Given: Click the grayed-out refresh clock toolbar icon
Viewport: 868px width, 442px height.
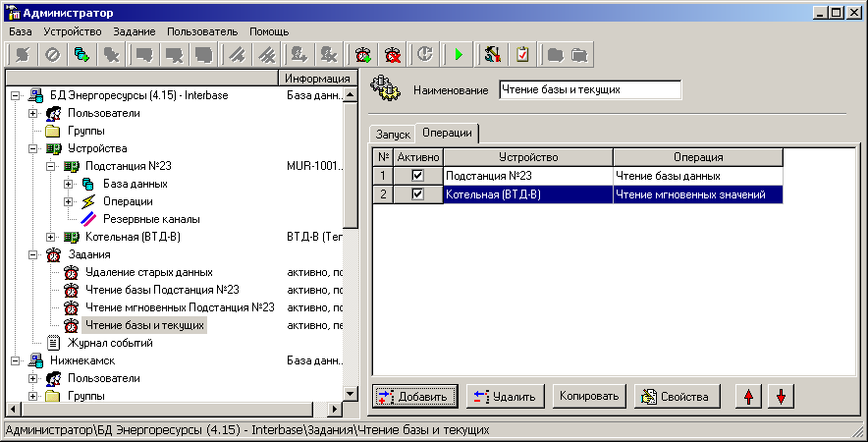Looking at the screenshot, I should point(425,54).
